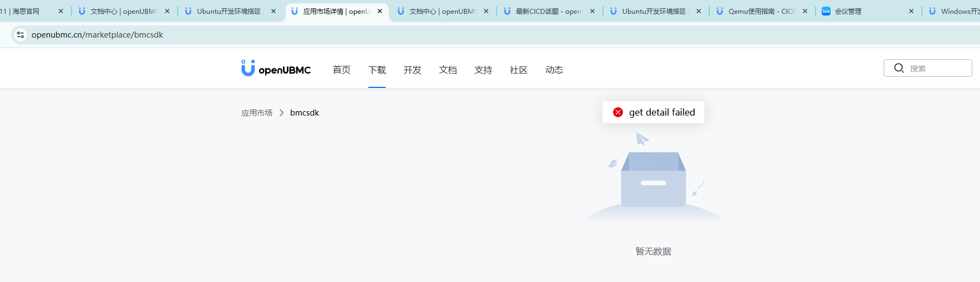Open the 开发 navigation menu item
The image size is (980, 282).
[412, 70]
